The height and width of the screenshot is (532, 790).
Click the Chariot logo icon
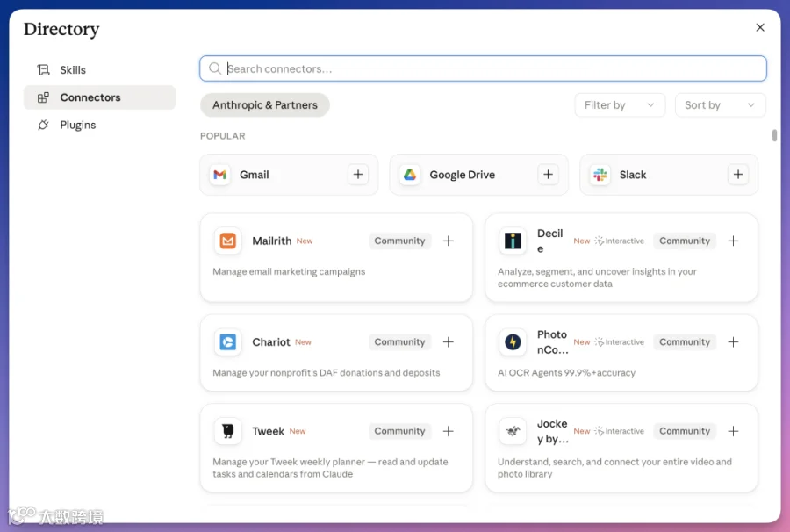(x=227, y=342)
